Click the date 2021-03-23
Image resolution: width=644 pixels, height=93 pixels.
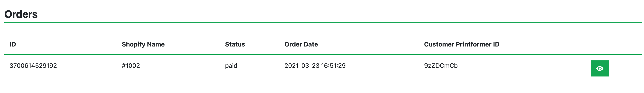[302, 66]
